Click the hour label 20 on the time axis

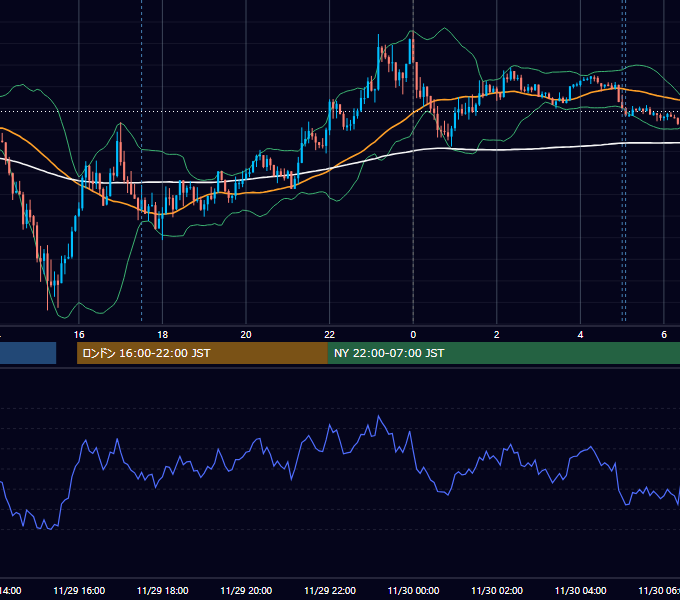tap(246, 335)
